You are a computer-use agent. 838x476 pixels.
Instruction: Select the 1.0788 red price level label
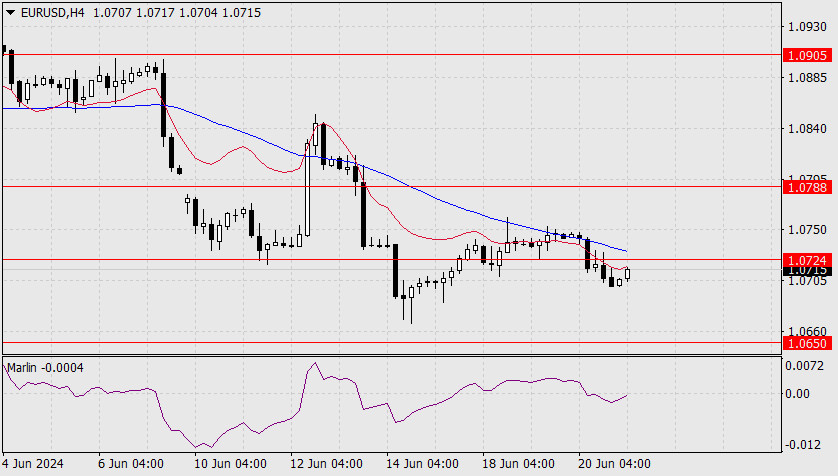point(808,187)
